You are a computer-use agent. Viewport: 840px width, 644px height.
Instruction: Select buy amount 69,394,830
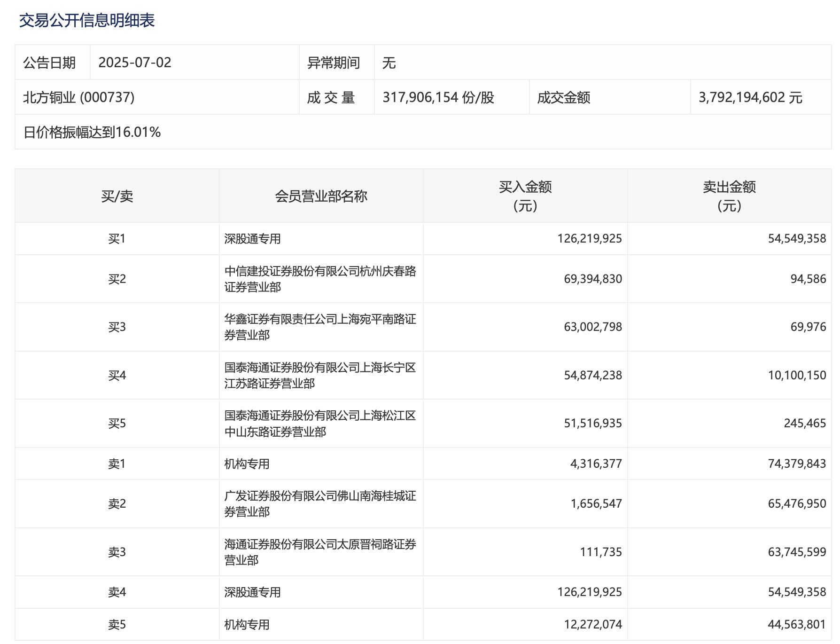click(x=593, y=279)
